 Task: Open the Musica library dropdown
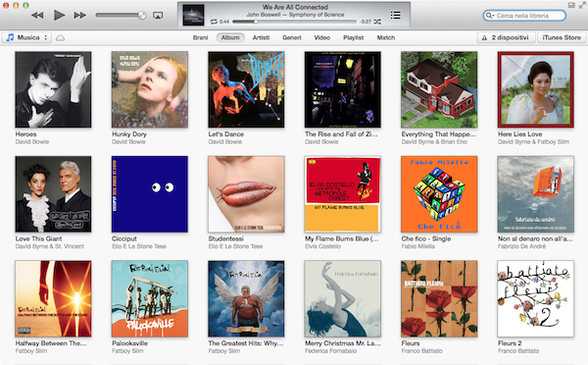point(26,37)
